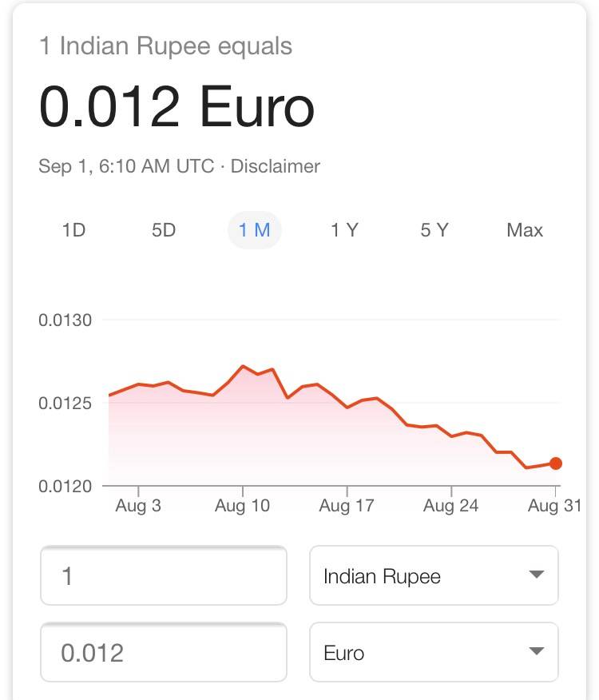Click the Aug 31 axis label
The height and width of the screenshot is (700, 599).
554,506
